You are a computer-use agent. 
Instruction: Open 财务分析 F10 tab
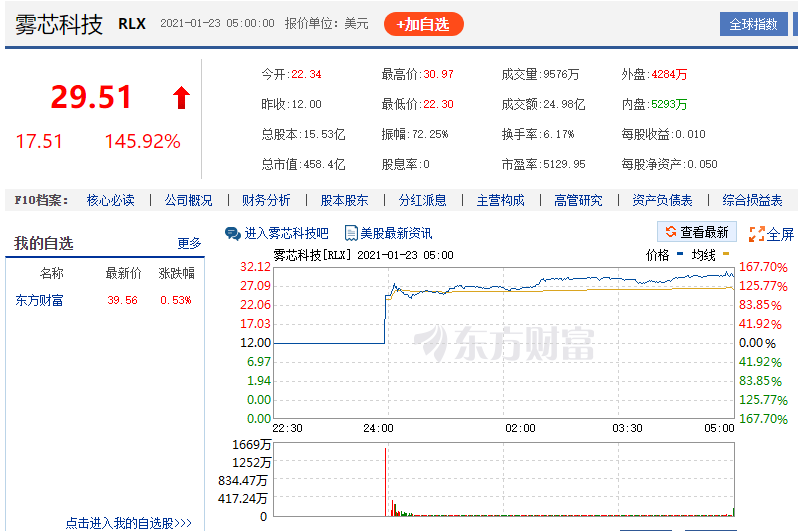266,200
